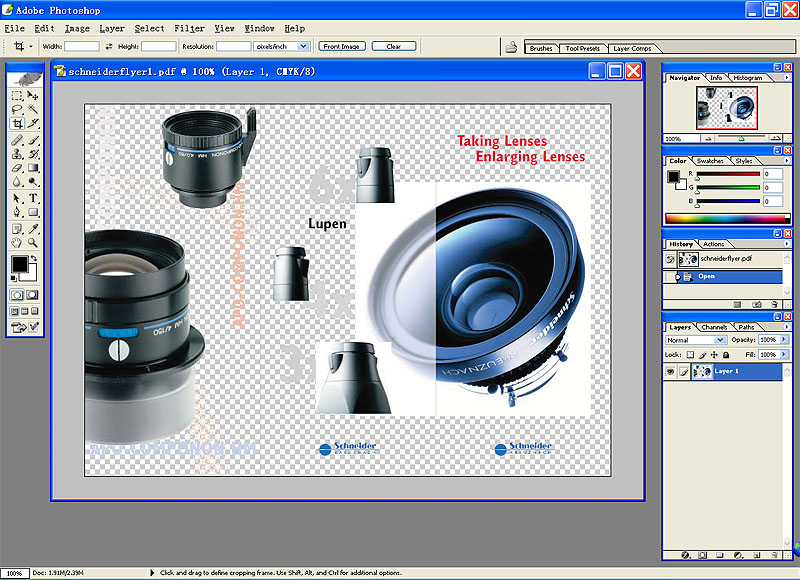Select the Magic Wand tool
The image size is (800, 580).
coord(33,109)
